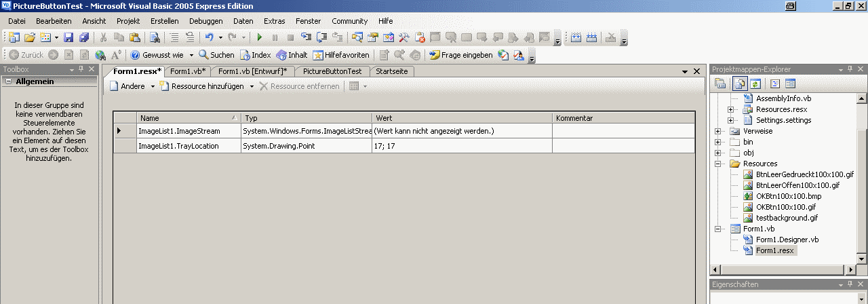Screen dimensions: 868x304
Task: Click the Suchen magnifier help button
Action: [x=217, y=55]
